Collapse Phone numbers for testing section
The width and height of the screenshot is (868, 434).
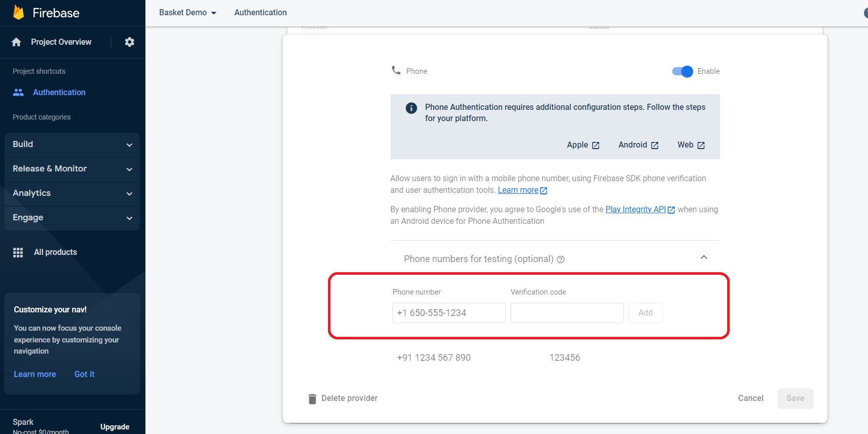704,257
